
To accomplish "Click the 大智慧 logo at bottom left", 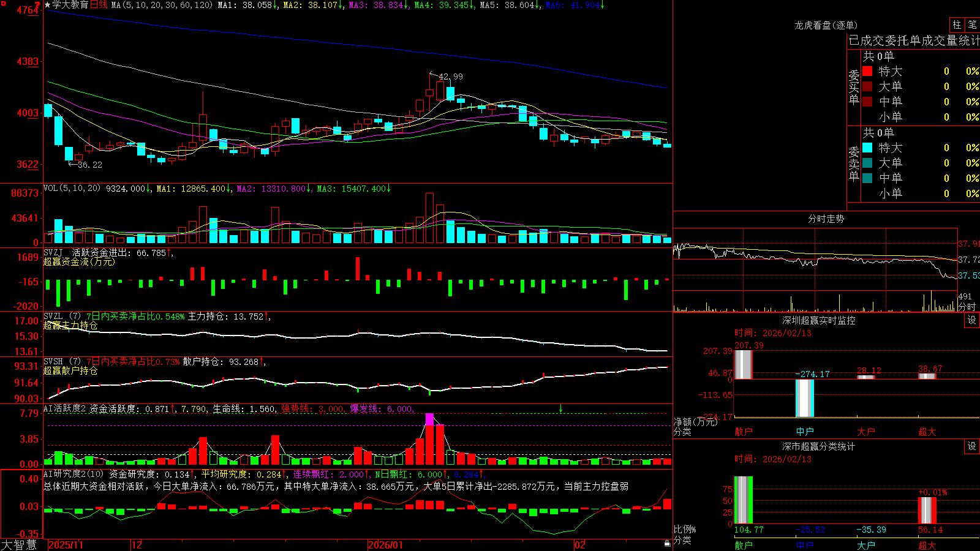I will [x=18, y=545].
